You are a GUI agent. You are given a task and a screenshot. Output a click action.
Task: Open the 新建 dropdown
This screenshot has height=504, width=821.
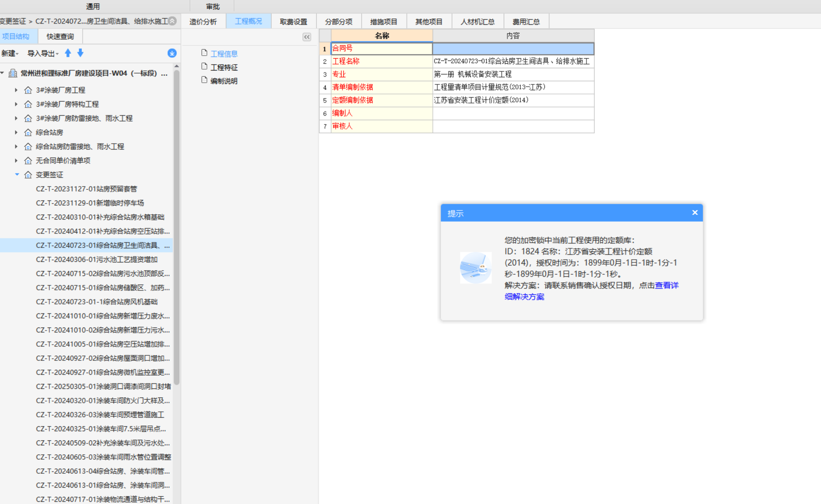(10, 53)
